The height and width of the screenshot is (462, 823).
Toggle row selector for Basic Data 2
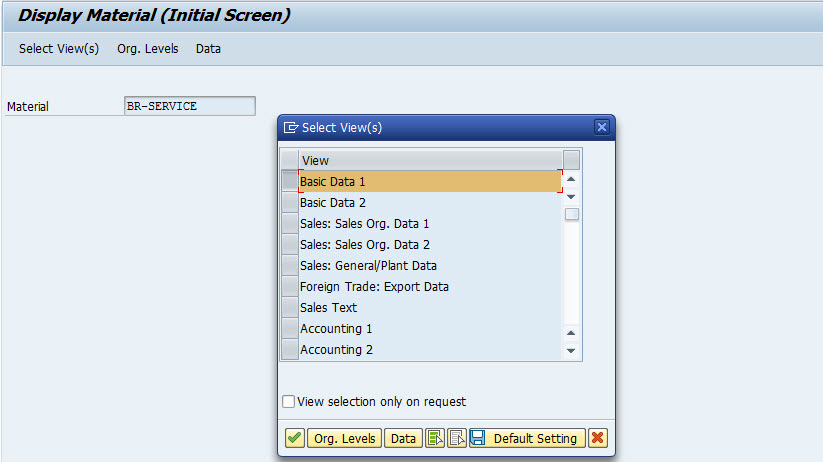[x=290, y=203]
